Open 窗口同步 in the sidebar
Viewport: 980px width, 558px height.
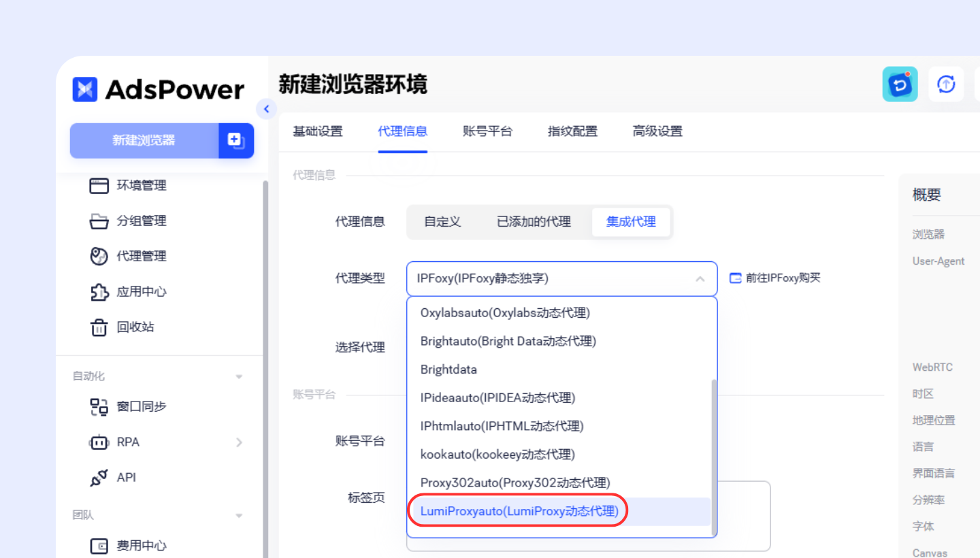coord(142,406)
